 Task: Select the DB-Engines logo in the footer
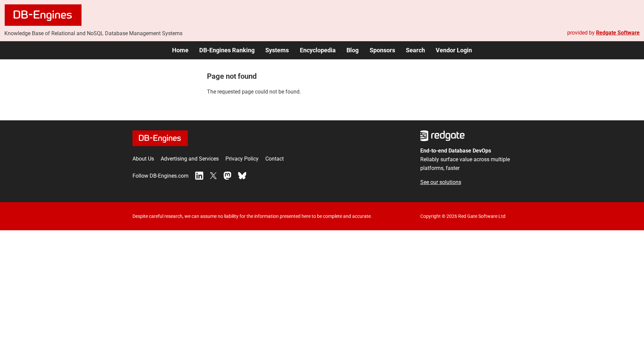point(160,138)
